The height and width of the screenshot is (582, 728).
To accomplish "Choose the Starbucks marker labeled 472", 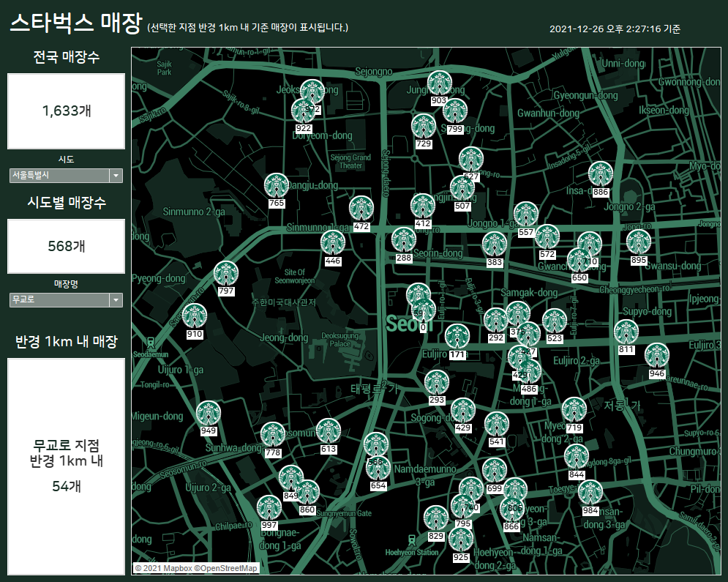I will click(x=361, y=209).
